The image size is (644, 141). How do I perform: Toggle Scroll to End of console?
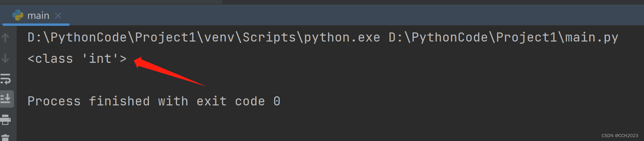pos(6,99)
